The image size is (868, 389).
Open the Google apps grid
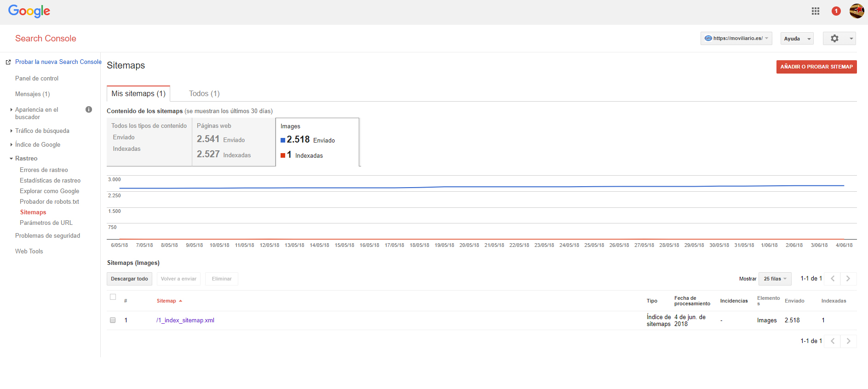pos(816,11)
